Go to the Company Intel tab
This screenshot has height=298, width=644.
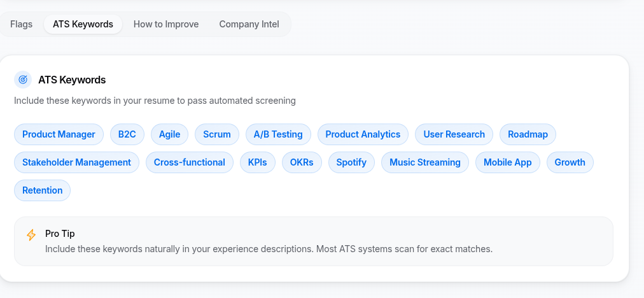tap(249, 24)
